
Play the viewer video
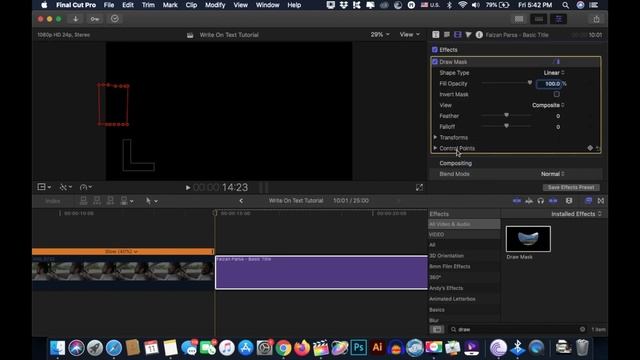[x=188, y=187]
